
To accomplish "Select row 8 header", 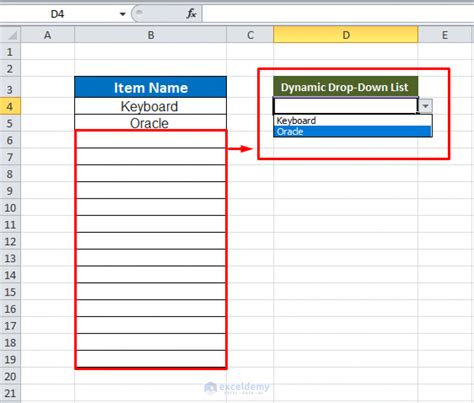I will click(x=10, y=174).
